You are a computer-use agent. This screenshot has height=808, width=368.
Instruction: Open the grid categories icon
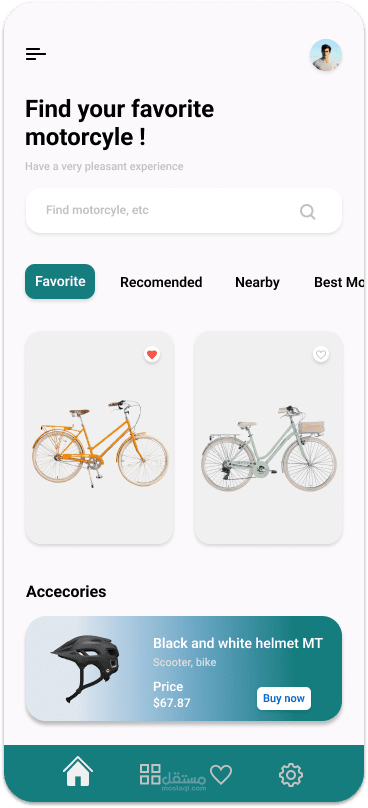click(150, 775)
